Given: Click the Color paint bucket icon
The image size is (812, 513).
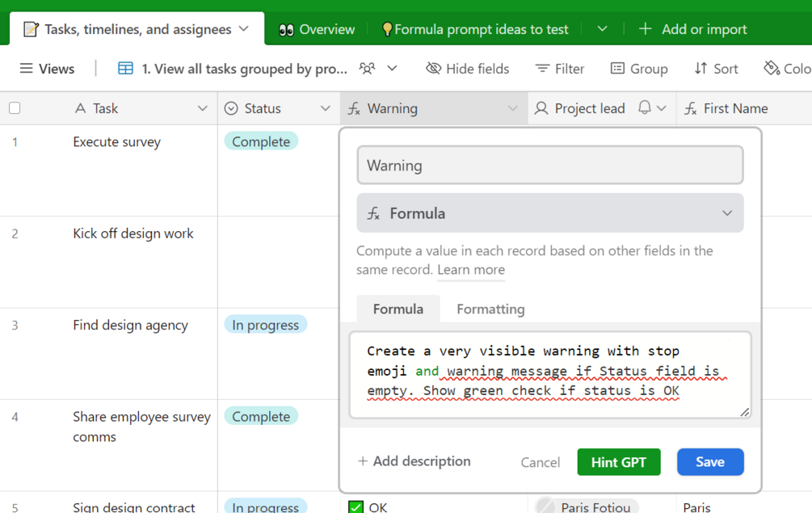Looking at the screenshot, I should tap(772, 69).
